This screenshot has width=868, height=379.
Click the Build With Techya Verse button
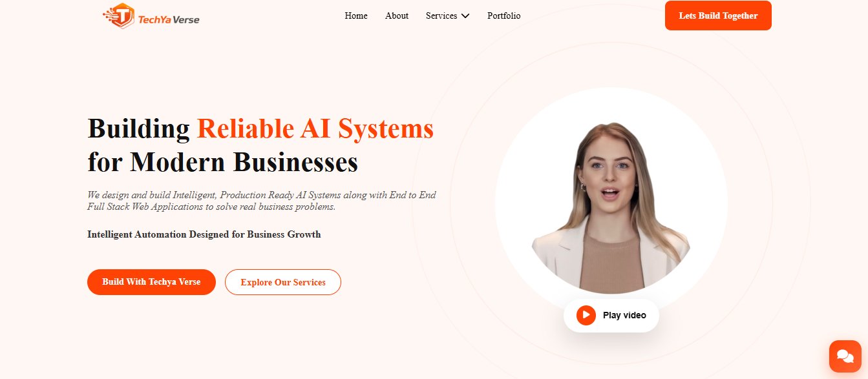click(151, 282)
